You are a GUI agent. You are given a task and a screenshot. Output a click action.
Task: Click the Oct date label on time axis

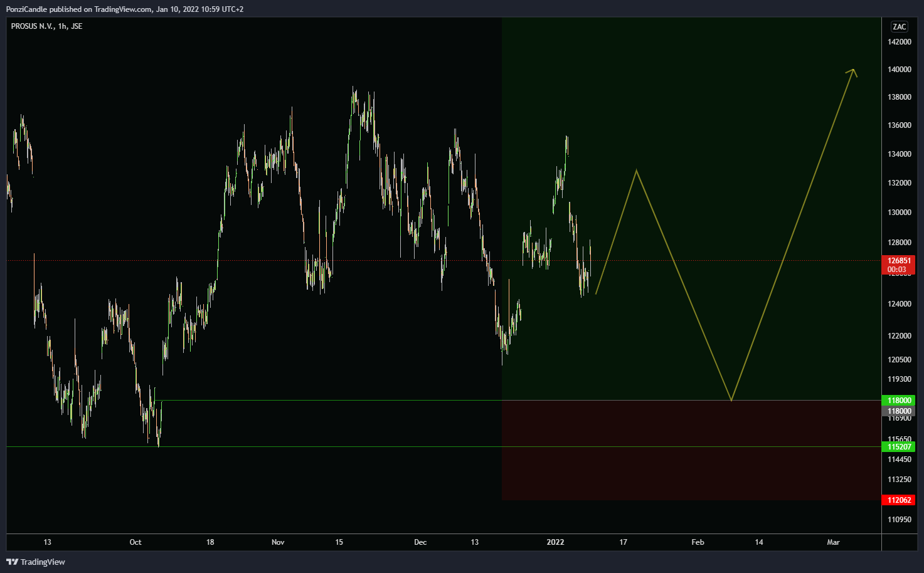coord(135,542)
